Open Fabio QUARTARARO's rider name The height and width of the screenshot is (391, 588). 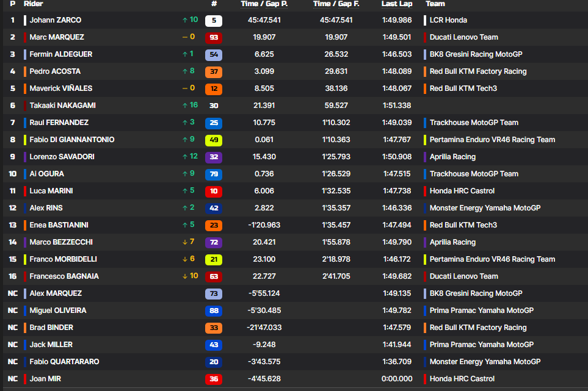[64, 362]
